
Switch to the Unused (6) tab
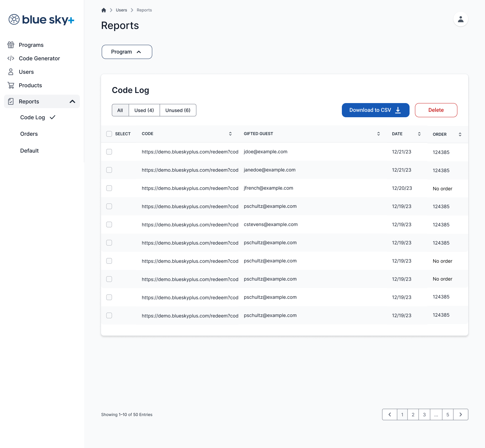click(x=178, y=110)
